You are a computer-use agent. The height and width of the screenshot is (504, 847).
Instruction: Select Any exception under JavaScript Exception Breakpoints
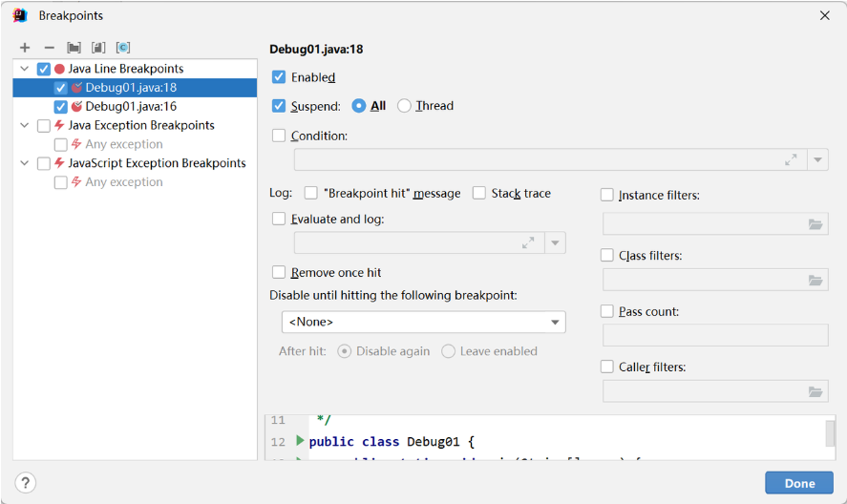(135, 182)
